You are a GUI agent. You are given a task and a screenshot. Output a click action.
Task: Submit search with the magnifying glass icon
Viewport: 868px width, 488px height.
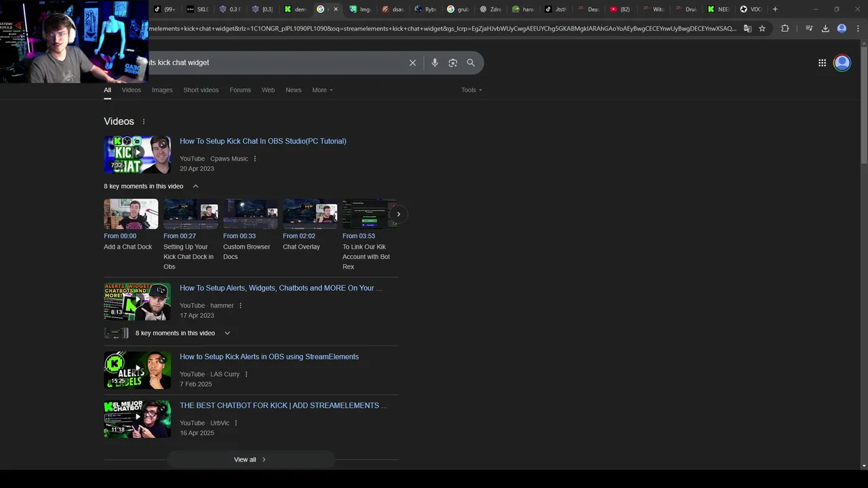coord(471,62)
